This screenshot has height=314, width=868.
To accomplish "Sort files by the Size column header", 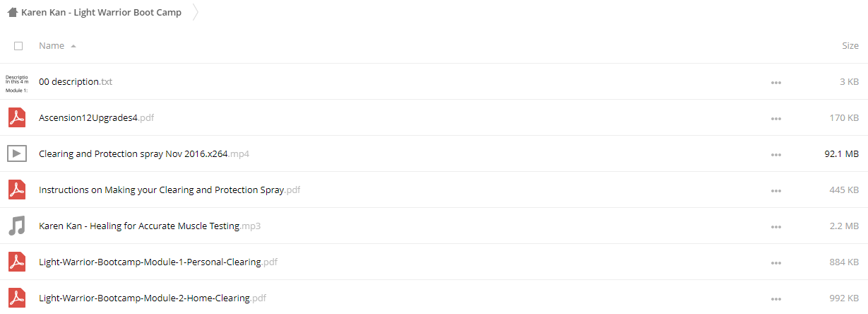I will (850, 46).
